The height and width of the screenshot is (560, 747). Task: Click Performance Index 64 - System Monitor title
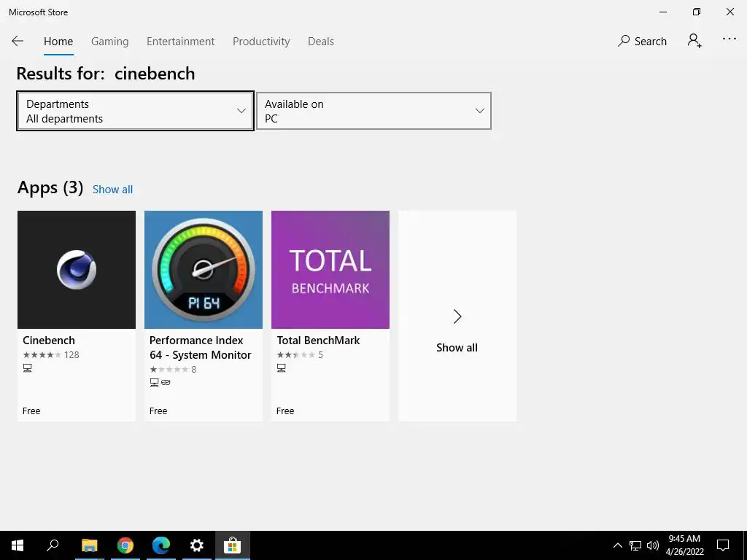(200, 348)
